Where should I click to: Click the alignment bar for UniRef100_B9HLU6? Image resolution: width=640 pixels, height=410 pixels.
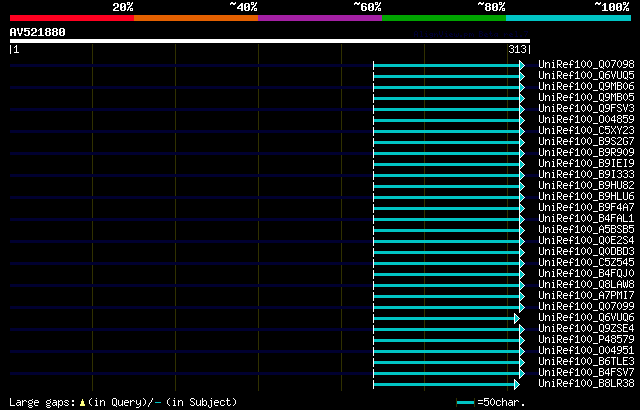(x=447, y=197)
